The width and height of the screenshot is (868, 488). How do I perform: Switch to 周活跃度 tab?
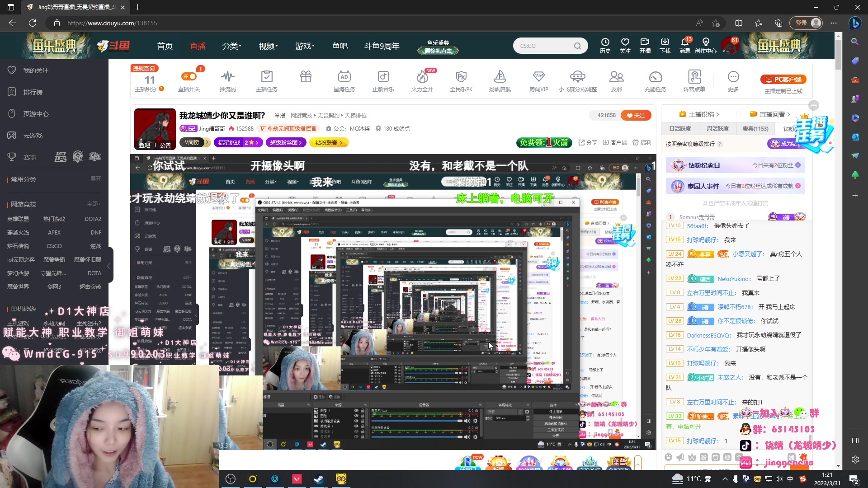[717, 129]
